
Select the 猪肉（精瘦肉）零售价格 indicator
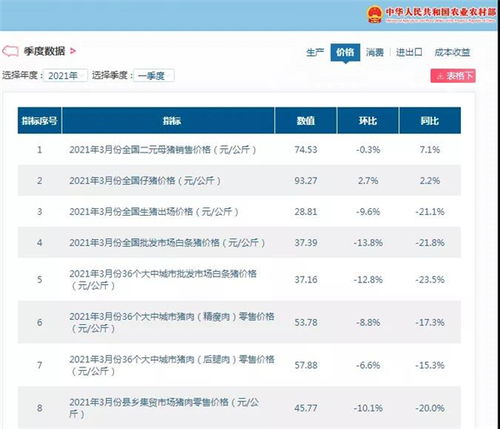coord(172,322)
